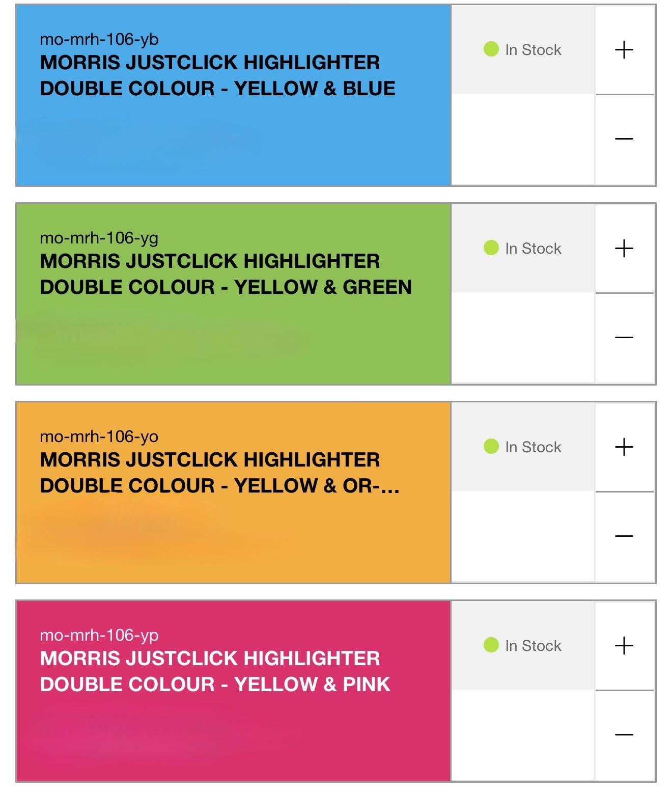
Task: Click In Stock status of blue item
Action: tap(523, 50)
